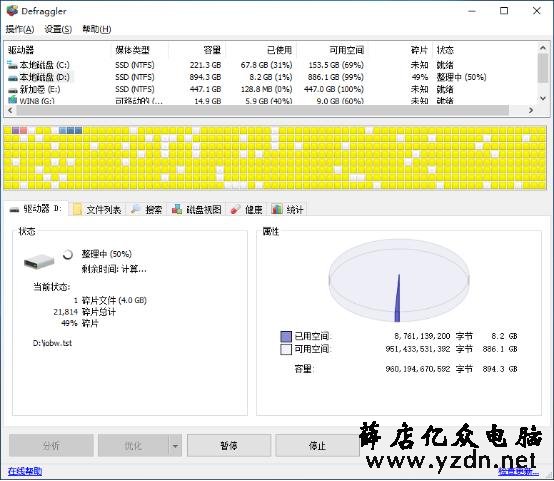This screenshot has height=481, width=554.
Task: Switch to the 搜索 tab
Action: [147, 210]
